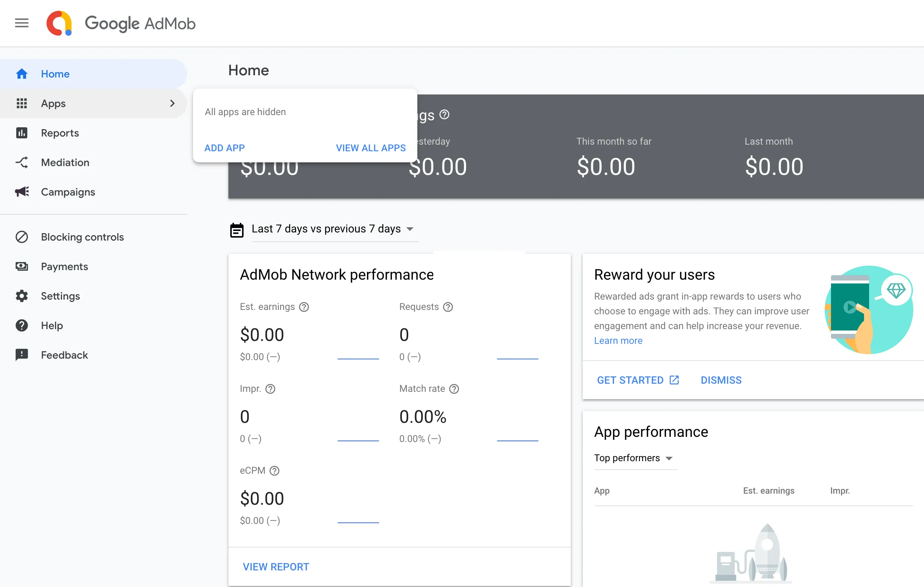924x587 pixels.
Task: Click the Payments icon in sidebar
Action: [x=22, y=266]
